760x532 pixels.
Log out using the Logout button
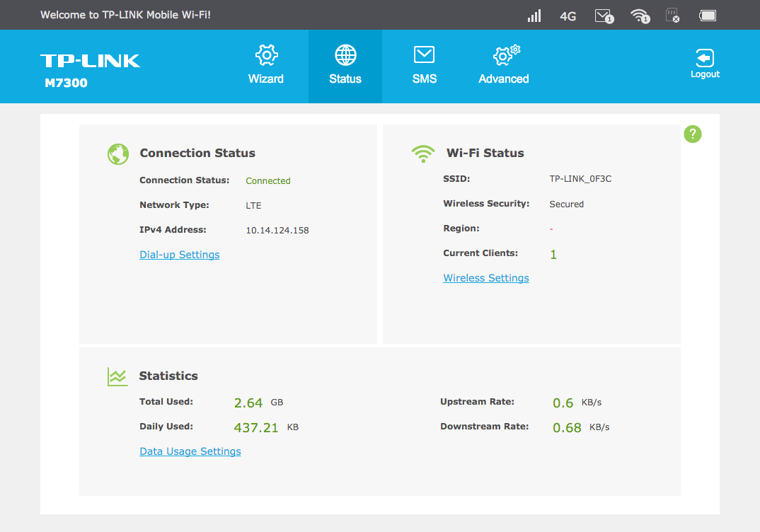click(x=705, y=64)
